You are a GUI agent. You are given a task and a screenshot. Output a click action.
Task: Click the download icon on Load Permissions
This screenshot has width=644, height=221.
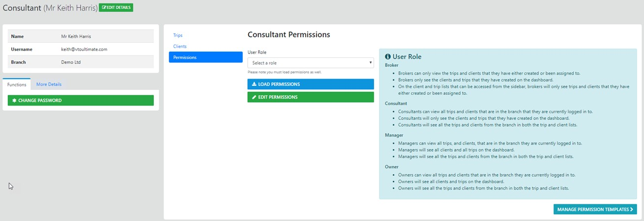(x=254, y=84)
